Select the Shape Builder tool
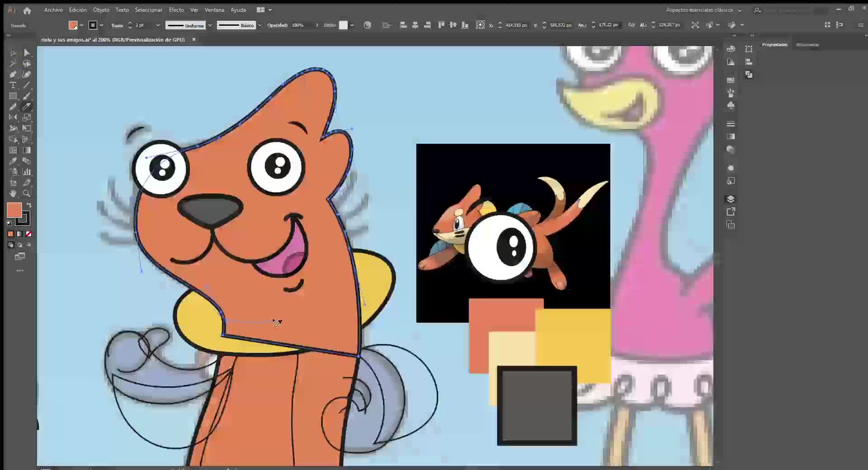The width and height of the screenshot is (868, 470). (13, 139)
